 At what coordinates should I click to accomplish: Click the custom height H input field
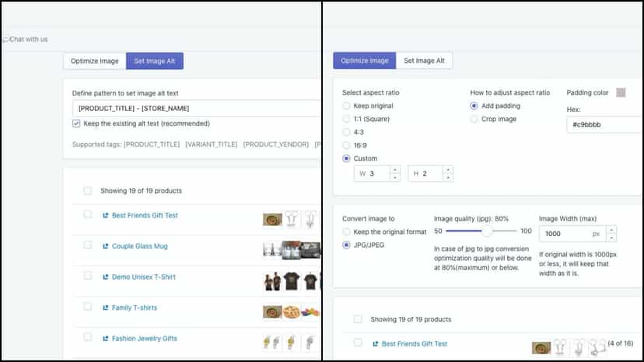(426, 173)
